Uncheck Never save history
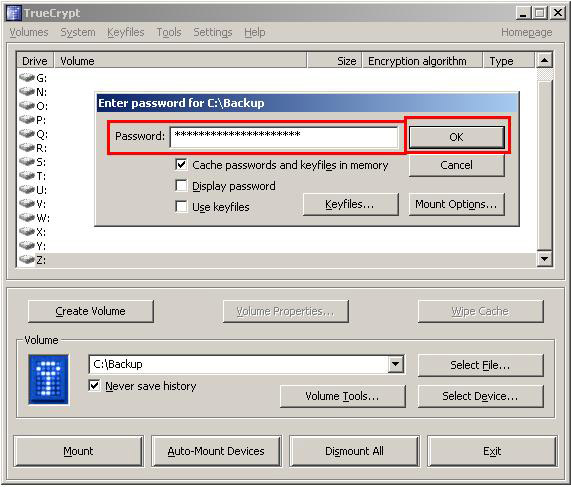Screen dimensions: 571x487 point(94,385)
